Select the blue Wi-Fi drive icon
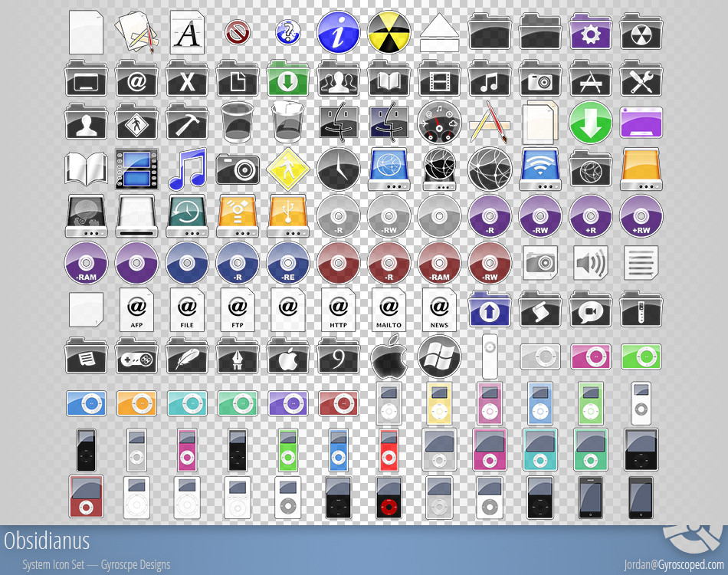Viewport: 728px width, 575px height. (x=540, y=169)
